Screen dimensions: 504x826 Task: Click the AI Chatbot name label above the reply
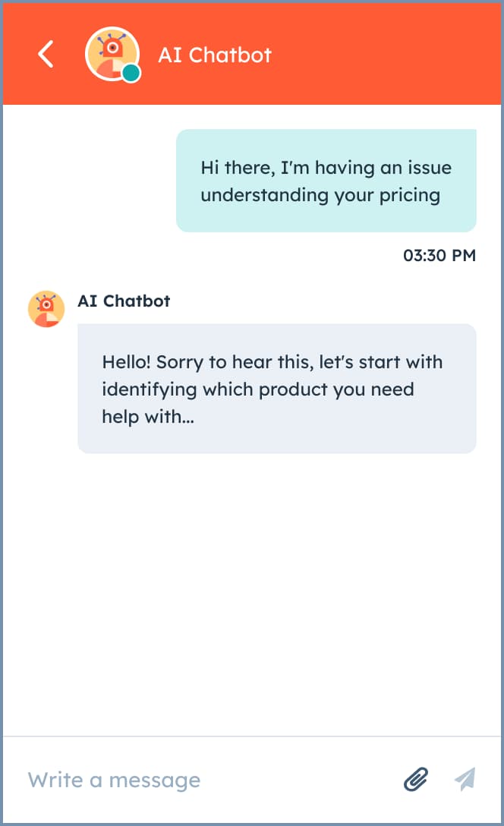(124, 300)
